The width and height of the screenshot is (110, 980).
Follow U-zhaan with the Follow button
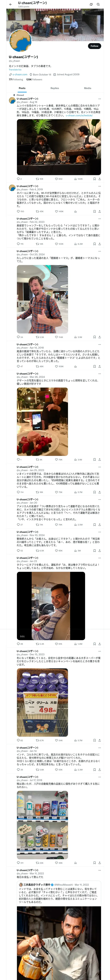[95, 46]
